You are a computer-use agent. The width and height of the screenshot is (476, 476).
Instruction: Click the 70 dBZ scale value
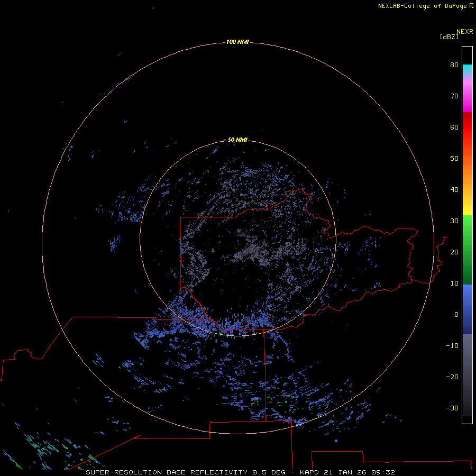(454, 96)
